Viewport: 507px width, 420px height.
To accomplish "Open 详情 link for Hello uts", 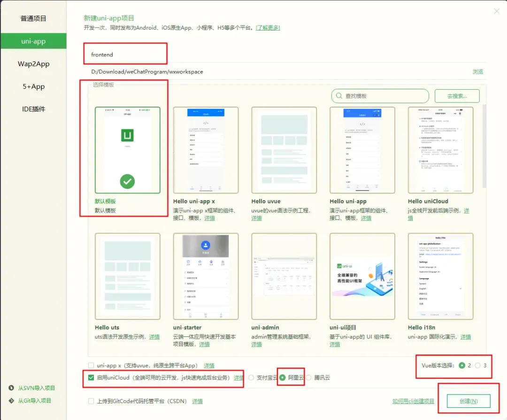I will click(x=154, y=337).
